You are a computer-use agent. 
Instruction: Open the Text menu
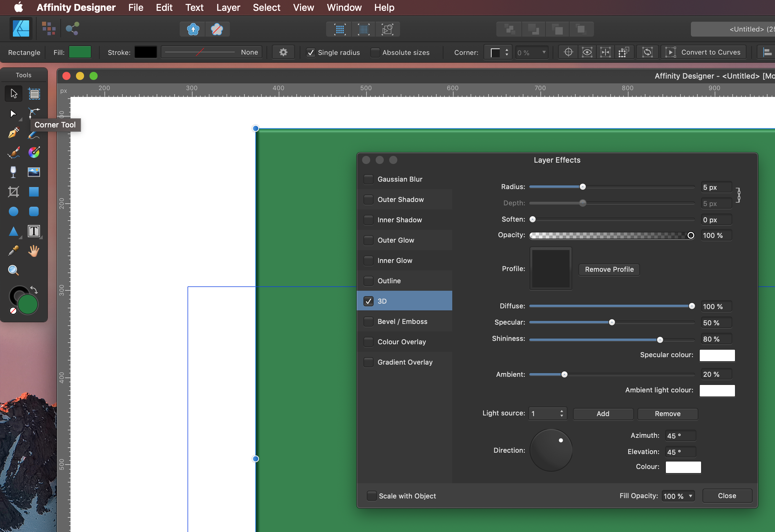pos(194,7)
